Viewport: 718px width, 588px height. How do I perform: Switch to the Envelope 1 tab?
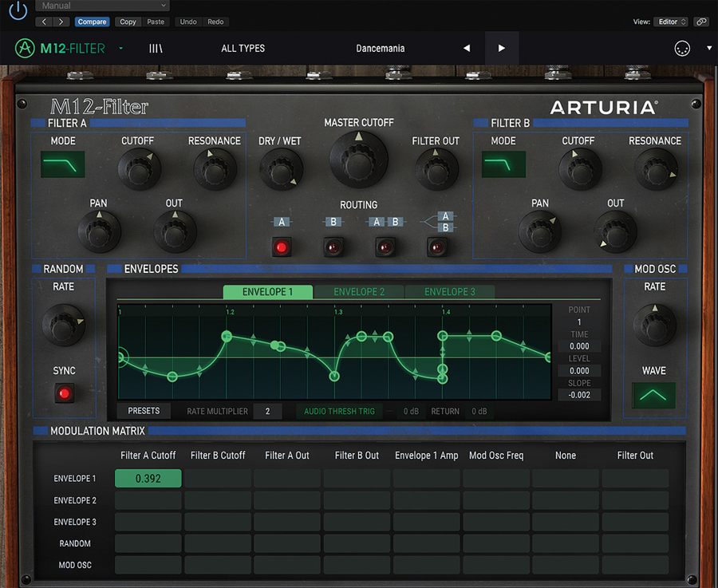[268, 292]
